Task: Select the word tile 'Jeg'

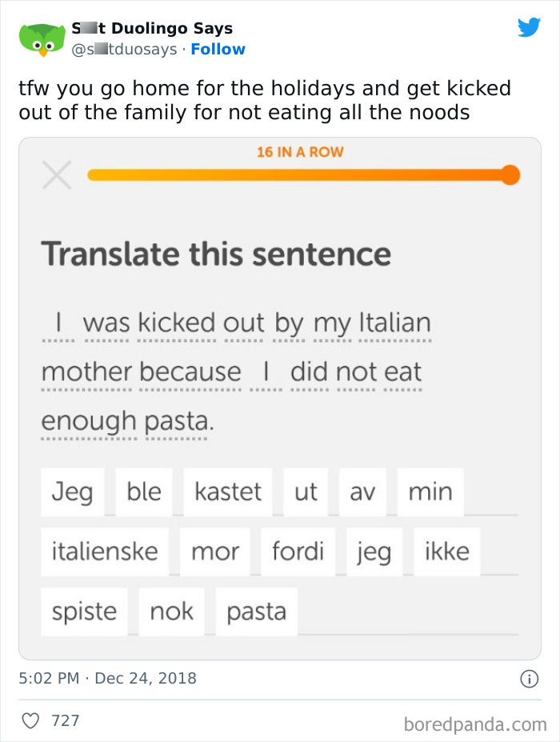Action: click(73, 491)
